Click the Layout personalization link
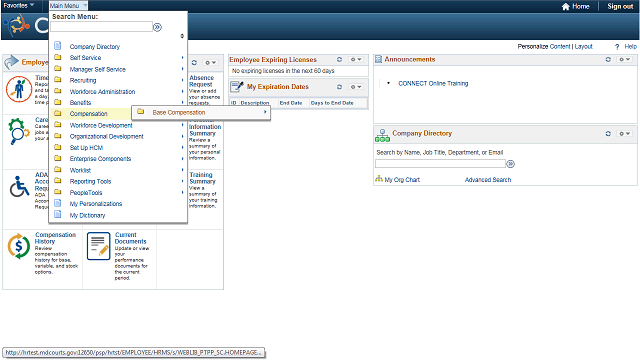The height and width of the screenshot is (360, 640). coord(584,47)
